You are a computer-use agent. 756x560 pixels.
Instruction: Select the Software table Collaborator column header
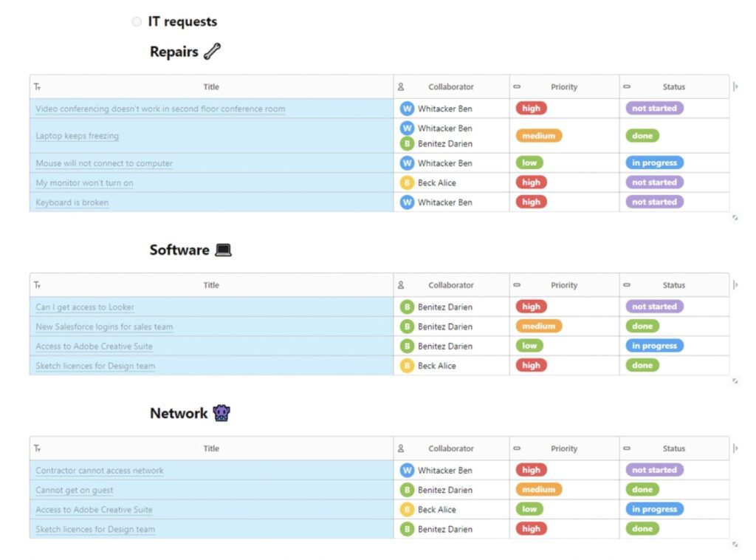451,285
